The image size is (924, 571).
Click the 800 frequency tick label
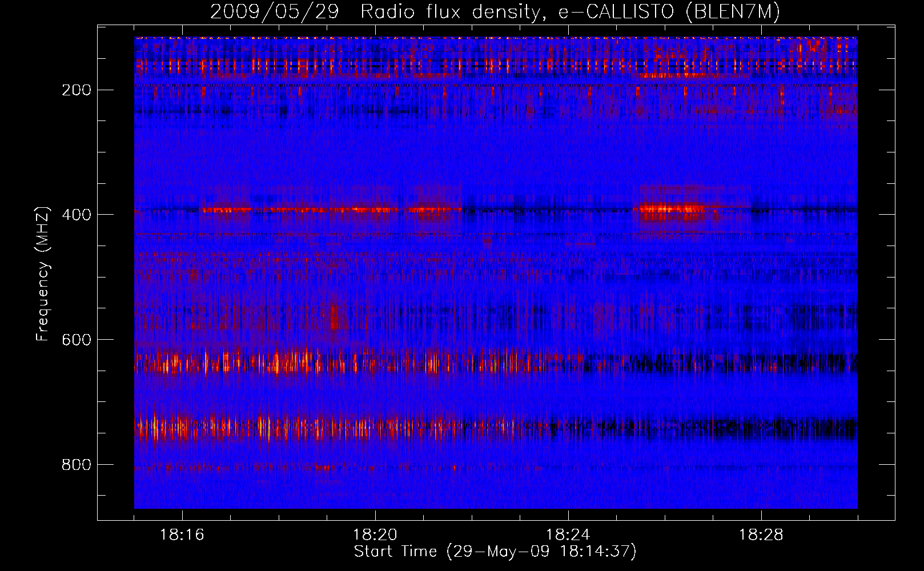click(75, 465)
